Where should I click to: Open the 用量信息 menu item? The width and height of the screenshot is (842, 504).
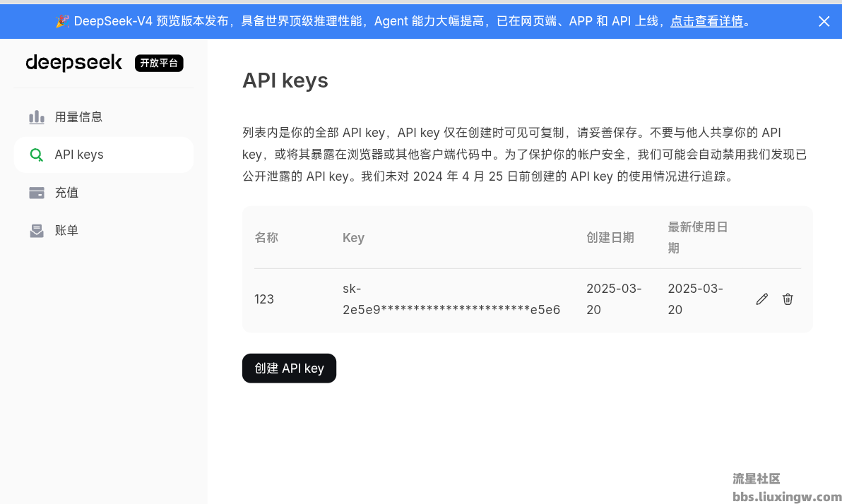click(x=104, y=117)
